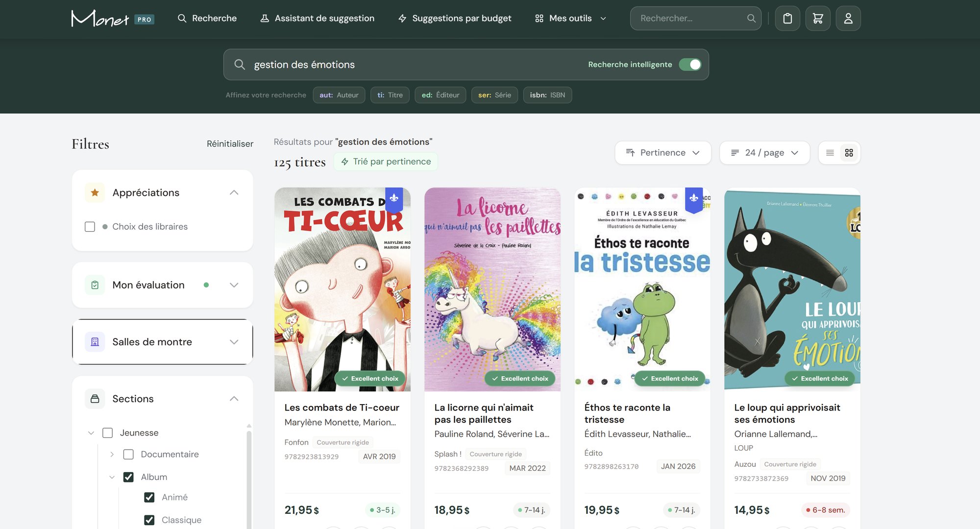
Task: Click the ser: Série refine chip
Action: click(494, 95)
